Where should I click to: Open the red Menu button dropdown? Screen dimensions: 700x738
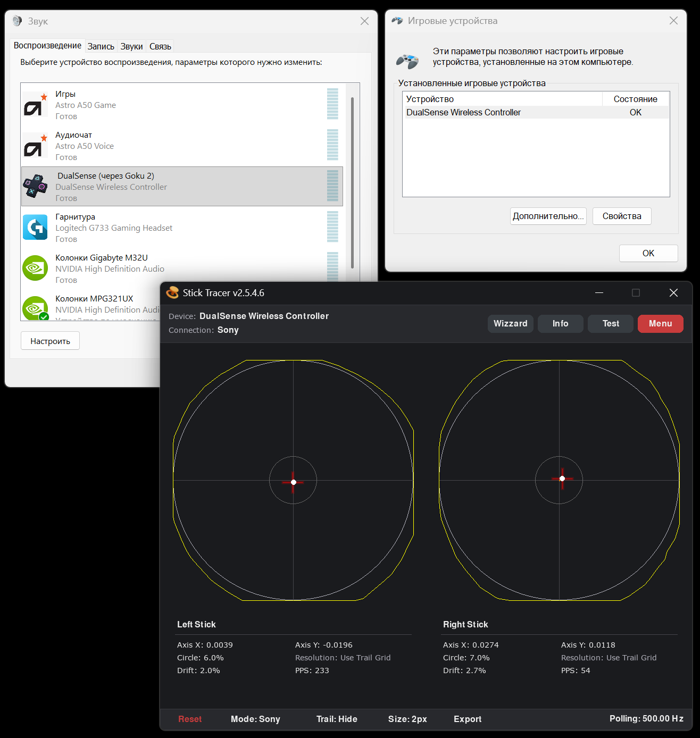[x=661, y=323]
